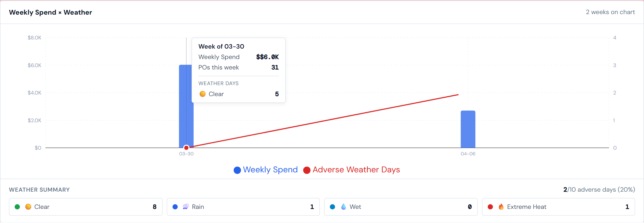Select the WEATHER SUMMARY section header
This screenshot has height=223, width=644.
pyautogui.click(x=39, y=190)
